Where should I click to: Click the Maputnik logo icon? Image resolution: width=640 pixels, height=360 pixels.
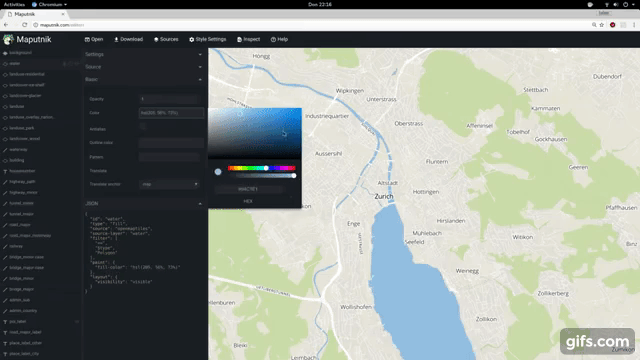(x=8, y=40)
